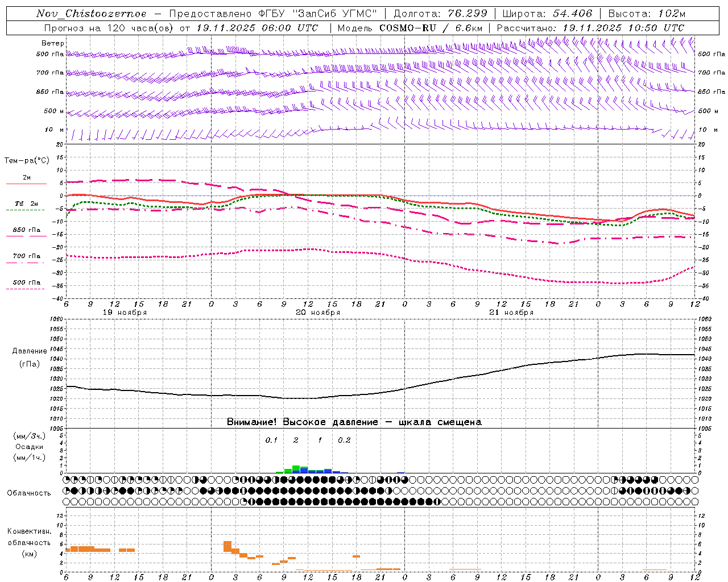The width and height of the screenshot is (728, 582).
Task: Click the Тем-ра(°C) axis title
Action: [27, 161]
